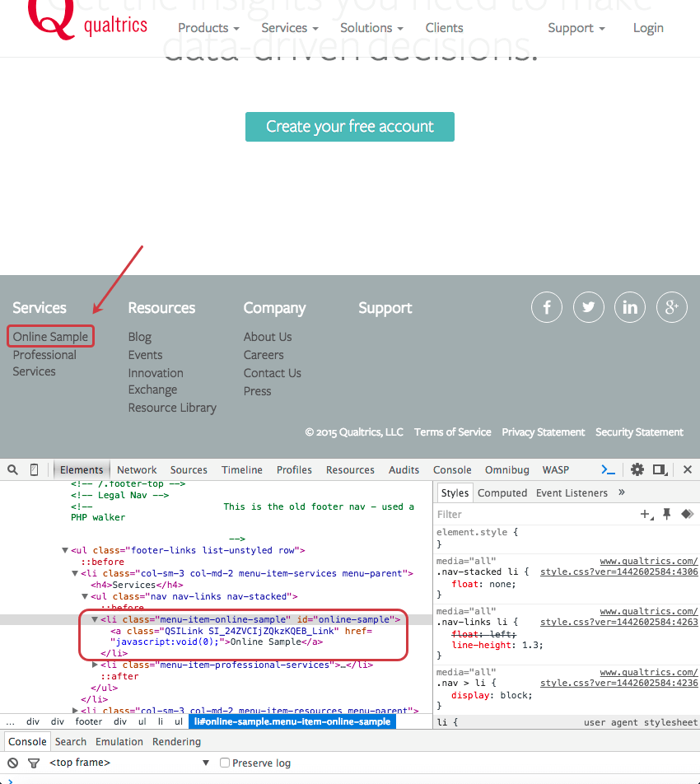Click the Twitter social icon
The height and width of the screenshot is (784, 700).
pyautogui.click(x=588, y=307)
